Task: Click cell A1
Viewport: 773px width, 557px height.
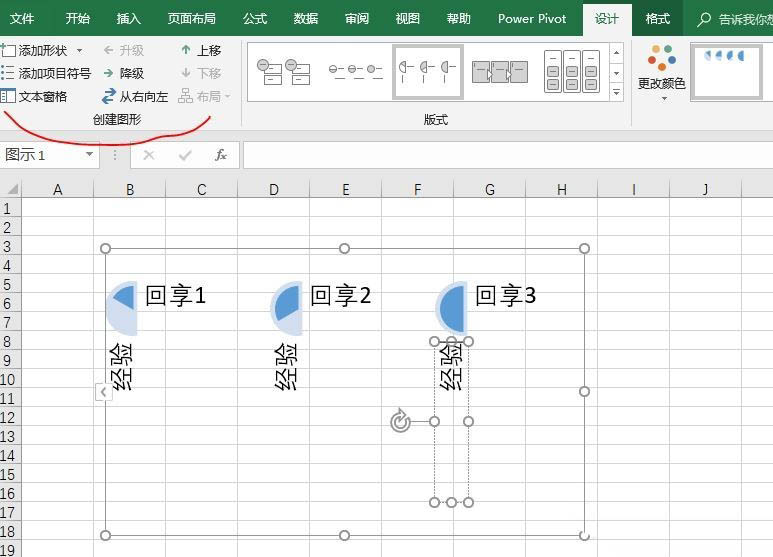Action: (58, 208)
